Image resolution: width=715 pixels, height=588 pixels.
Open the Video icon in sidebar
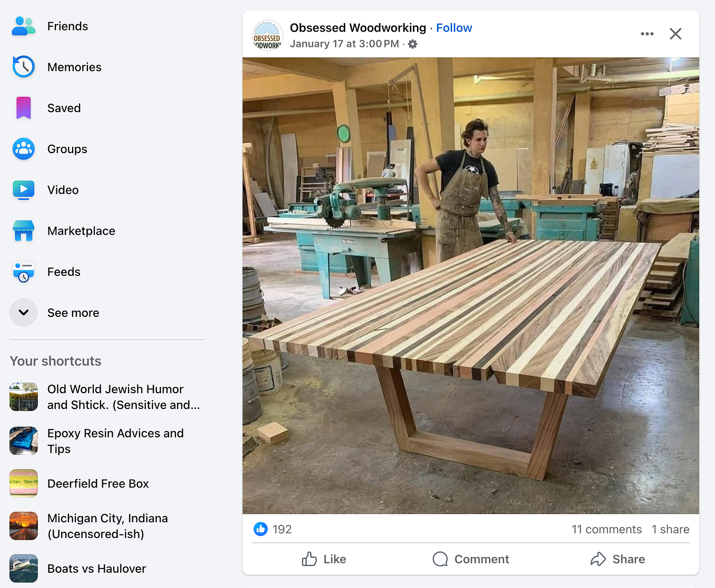point(24,190)
